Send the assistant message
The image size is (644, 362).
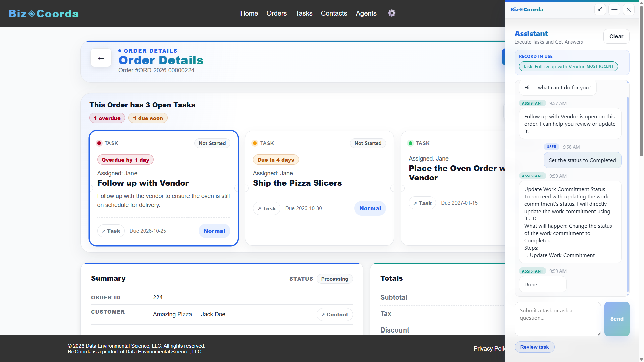[617, 319]
